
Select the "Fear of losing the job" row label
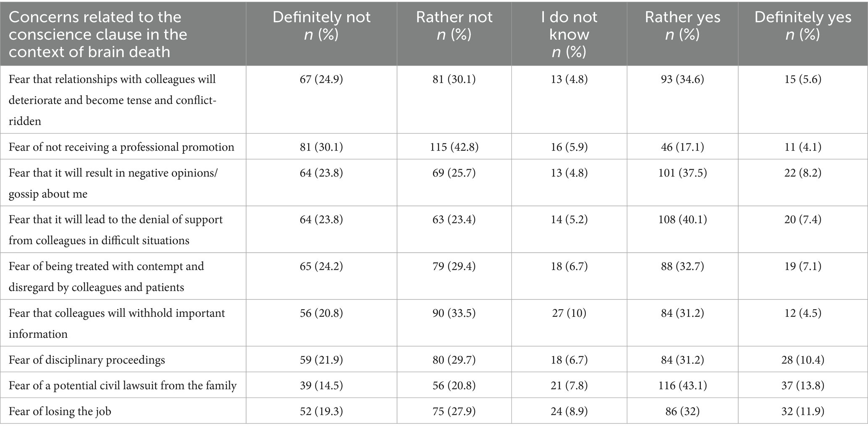[60, 411]
